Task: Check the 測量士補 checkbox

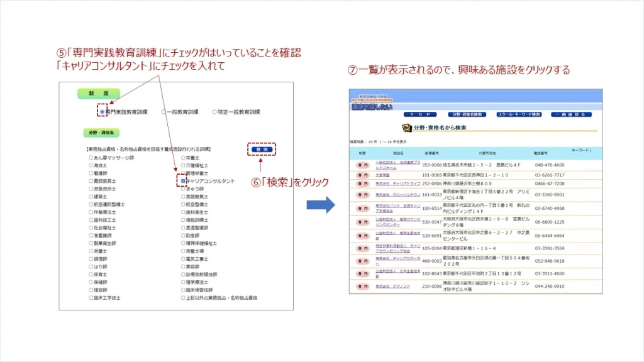Action: coord(183,251)
